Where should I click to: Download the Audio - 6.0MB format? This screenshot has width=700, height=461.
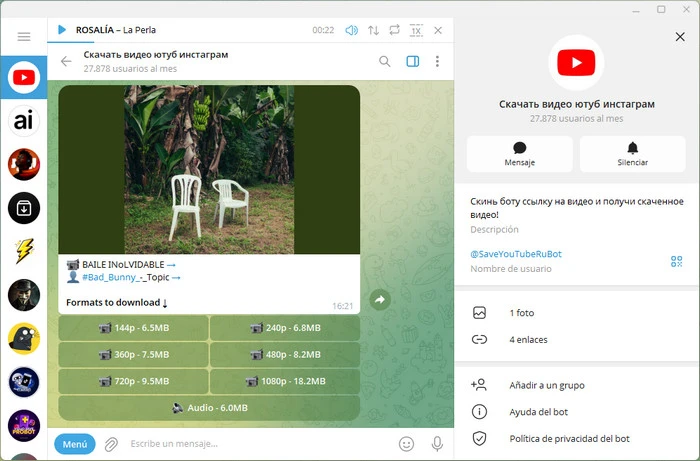pos(209,408)
